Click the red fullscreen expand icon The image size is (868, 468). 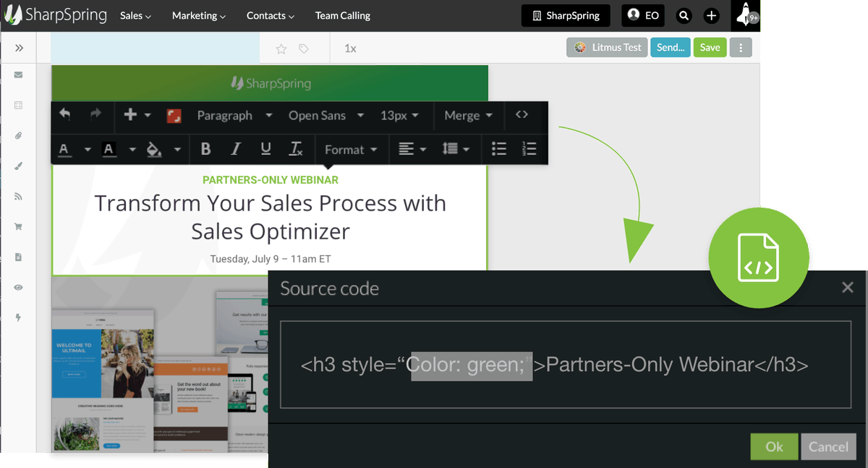[174, 116]
